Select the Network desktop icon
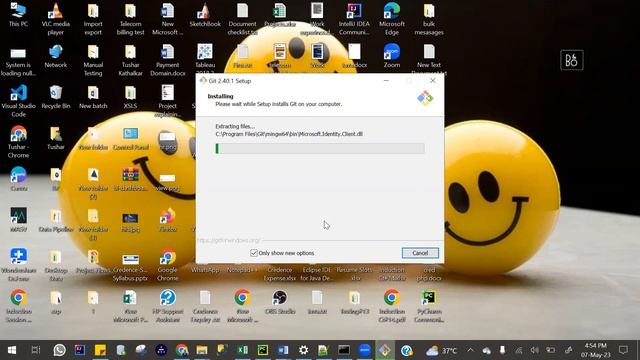640x360 pixels. (56, 56)
